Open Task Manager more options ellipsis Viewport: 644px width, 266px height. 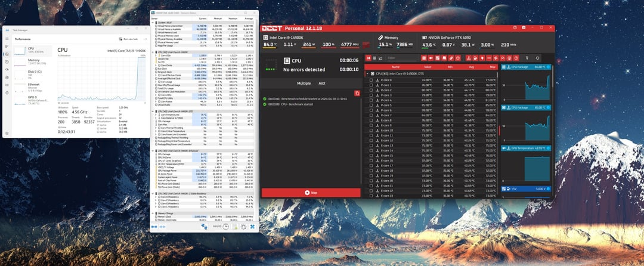click(x=145, y=39)
